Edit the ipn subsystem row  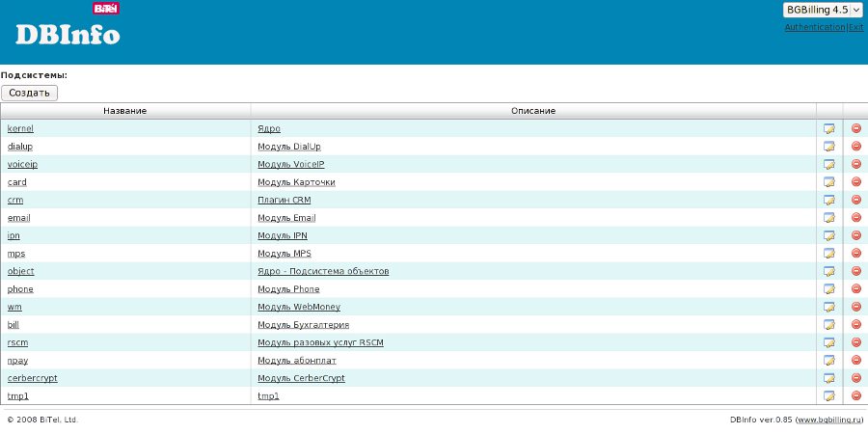pos(829,236)
